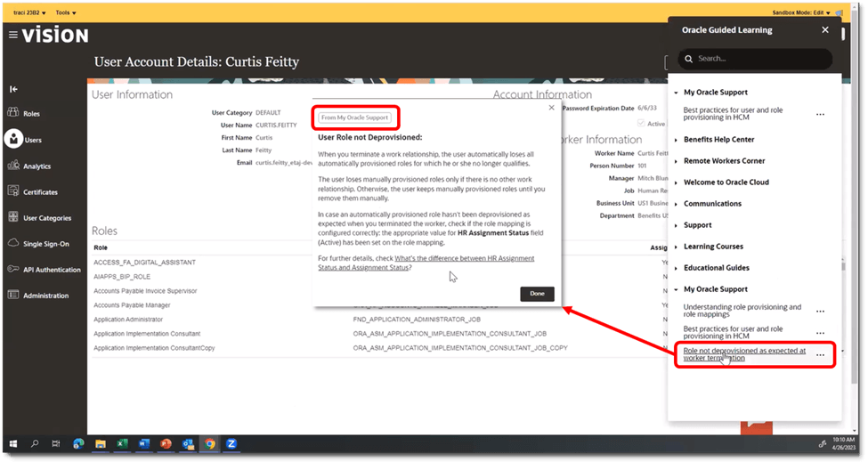Open Word from the taskbar
Viewport: 868px width, 470px height.
[x=144, y=443]
